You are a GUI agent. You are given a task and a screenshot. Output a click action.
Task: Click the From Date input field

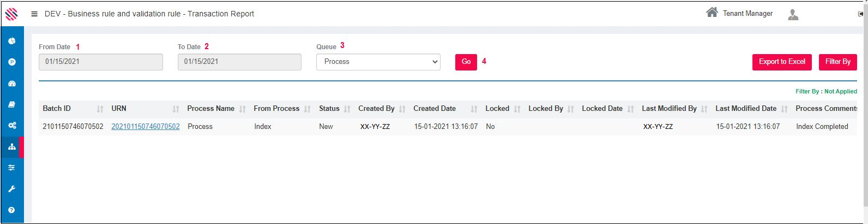click(100, 62)
